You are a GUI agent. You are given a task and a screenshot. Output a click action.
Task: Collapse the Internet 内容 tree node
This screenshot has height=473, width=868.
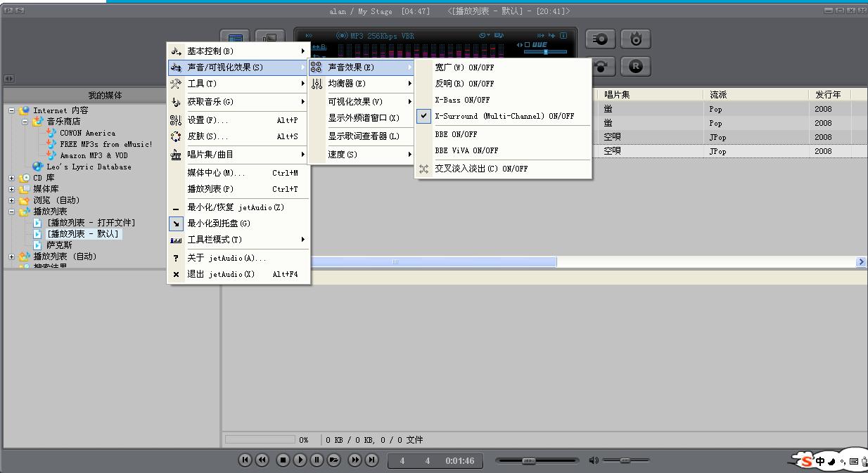point(12,110)
